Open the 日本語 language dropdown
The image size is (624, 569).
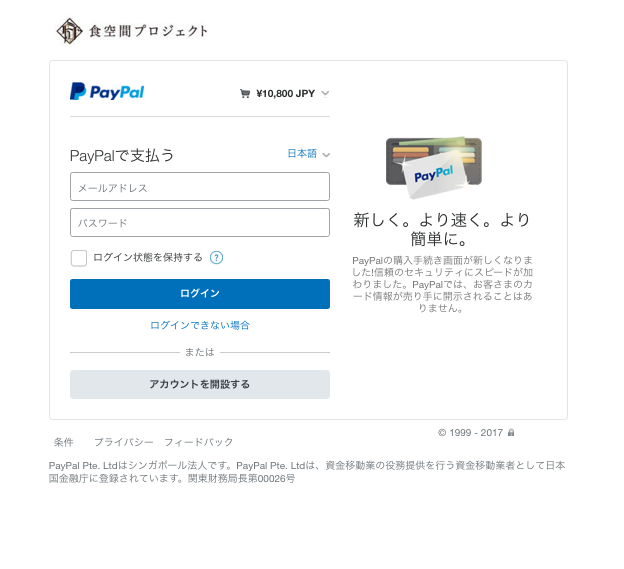point(308,154)
